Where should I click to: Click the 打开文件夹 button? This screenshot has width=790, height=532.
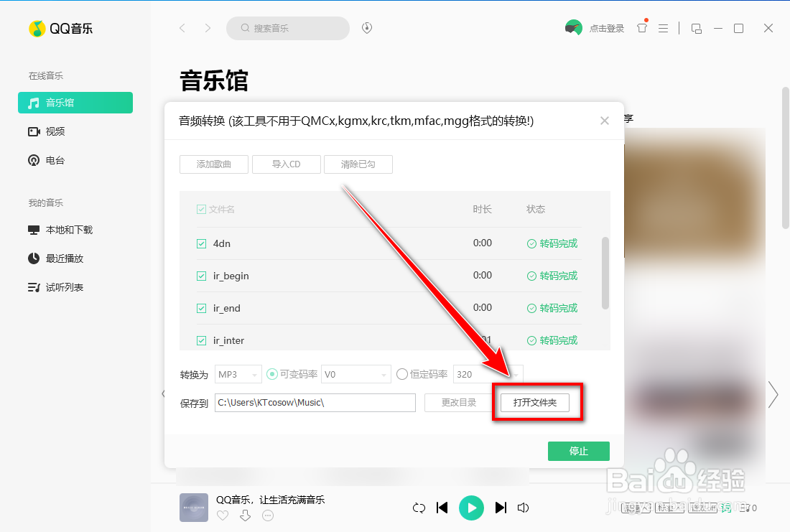535,403
